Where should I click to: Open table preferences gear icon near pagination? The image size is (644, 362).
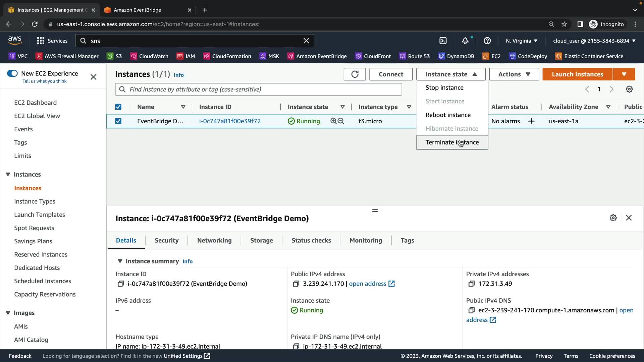point(629,89)
